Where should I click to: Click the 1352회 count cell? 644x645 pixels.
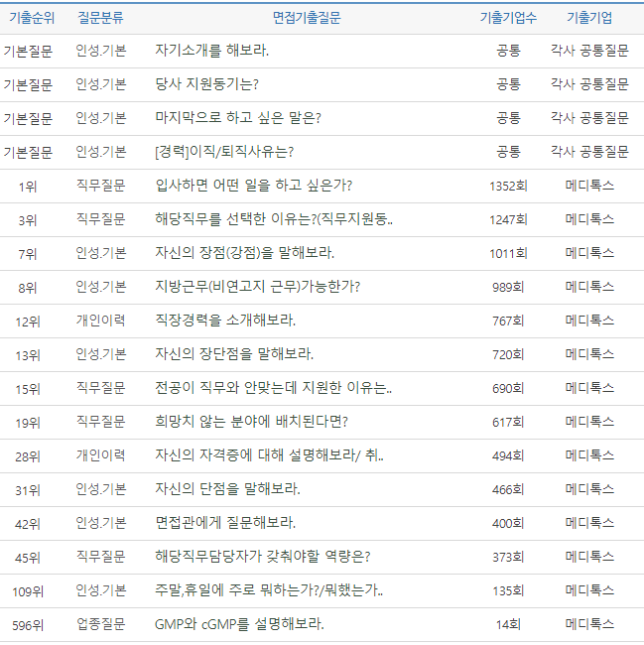[508, 186]
